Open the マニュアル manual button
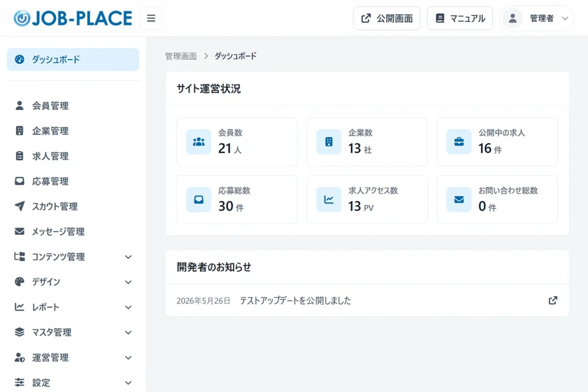The height and width of the screenshot is (392, 588). pos(460,18)
